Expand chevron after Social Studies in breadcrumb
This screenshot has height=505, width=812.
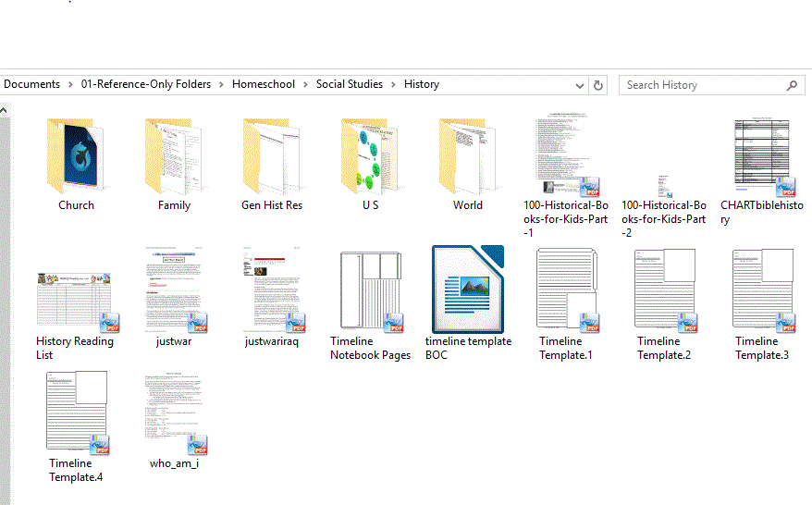pyautogui.click(x=393, y=84)
